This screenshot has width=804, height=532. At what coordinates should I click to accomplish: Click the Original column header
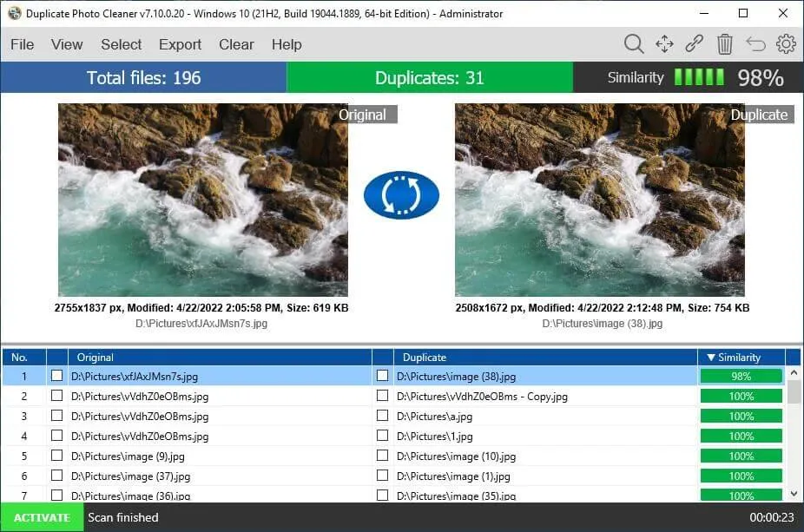click(x=220, y=358)
